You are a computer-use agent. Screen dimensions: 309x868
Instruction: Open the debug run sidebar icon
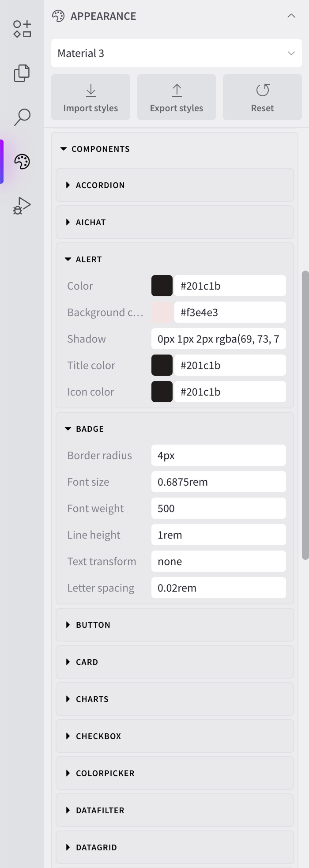point(22,206)
